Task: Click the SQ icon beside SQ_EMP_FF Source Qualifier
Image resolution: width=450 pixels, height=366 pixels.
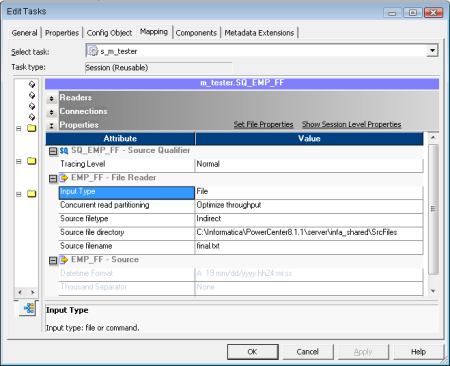Action: tap(64, 151)
